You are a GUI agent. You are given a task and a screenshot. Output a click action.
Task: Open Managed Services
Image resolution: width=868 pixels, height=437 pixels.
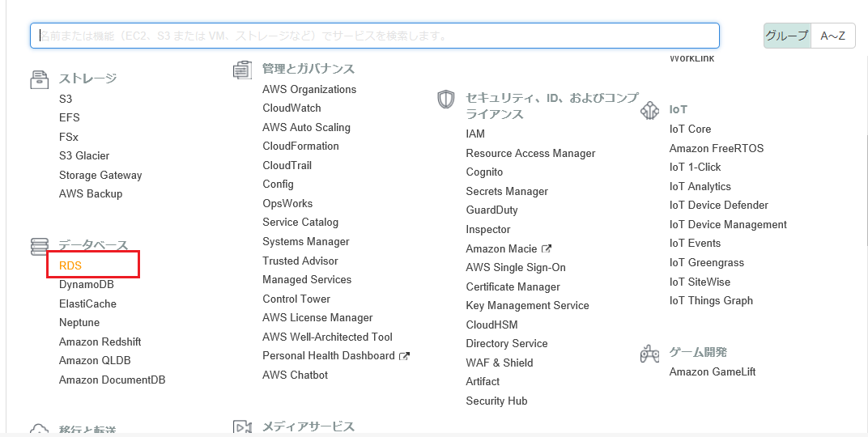(307, 280)
